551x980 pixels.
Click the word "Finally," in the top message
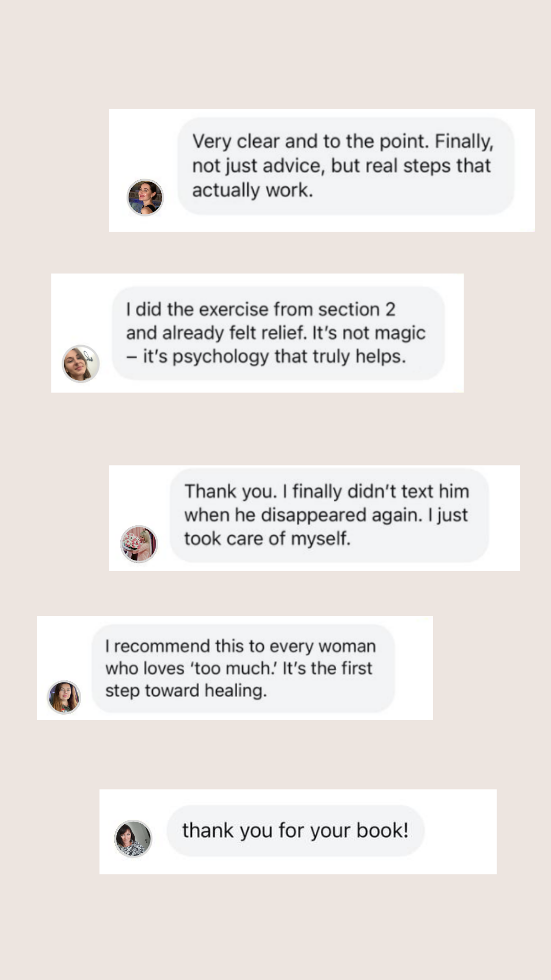pyautogui.click(x=464, y=141)
